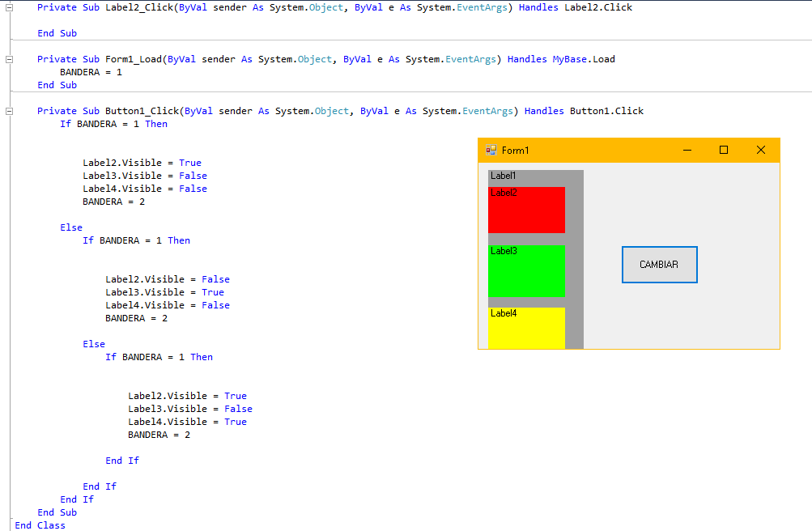Click the 'End Class' line
The height and width of the screenshot is (531, 812).
(x=40, y=525)
